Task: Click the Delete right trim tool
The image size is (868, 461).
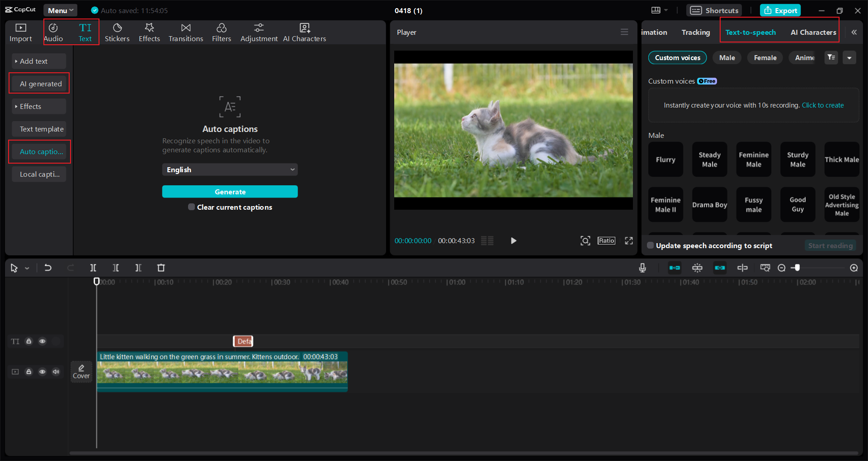Action: pos(138,268)
